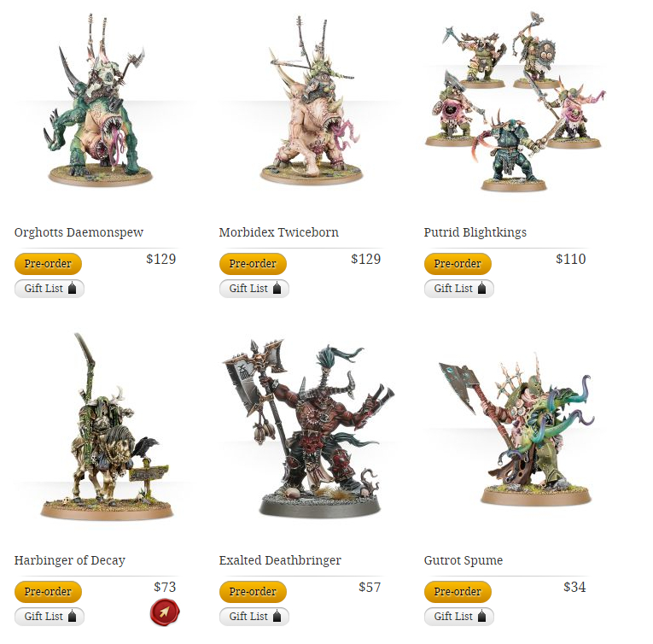Click the red wax seal arrow icon
Screen dimensions: 653x644
coord(165,612)
